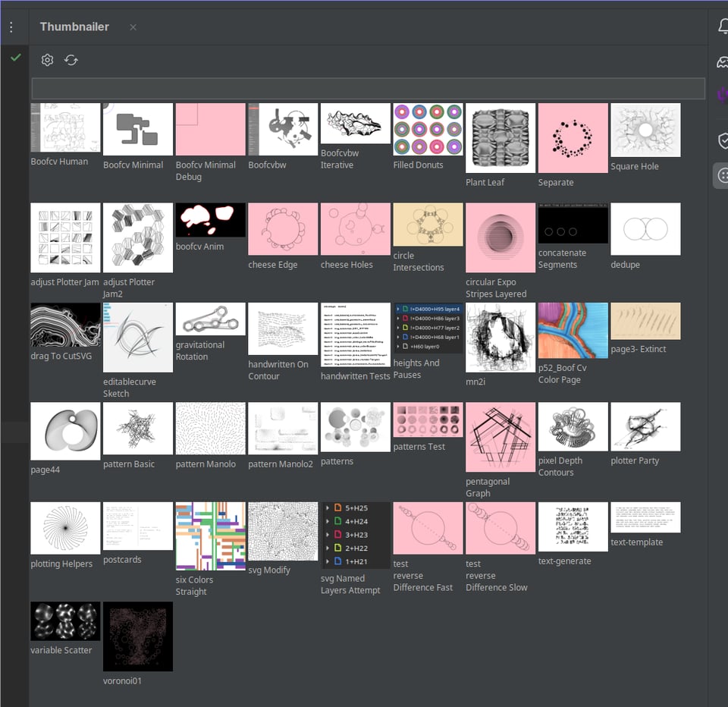Open the six Colors Straight thumbnail
This screenshot has height=707, width=728.
click(x=210, y=536)
